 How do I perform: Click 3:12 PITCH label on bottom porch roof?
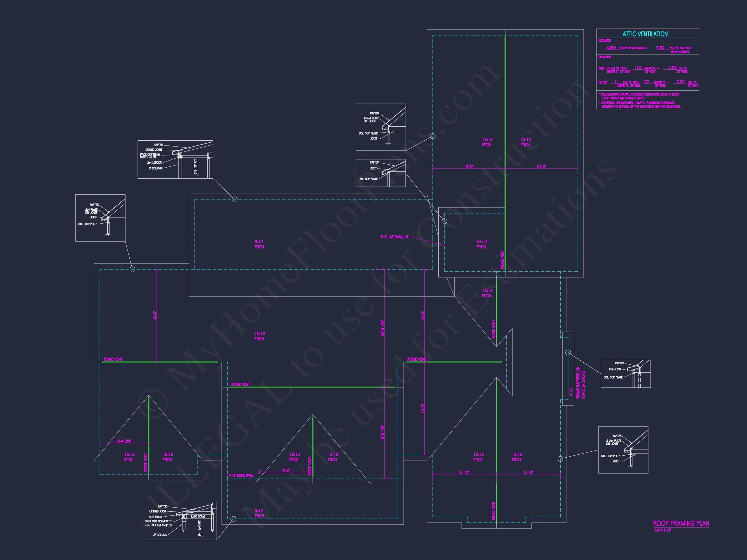coord(259,513)
